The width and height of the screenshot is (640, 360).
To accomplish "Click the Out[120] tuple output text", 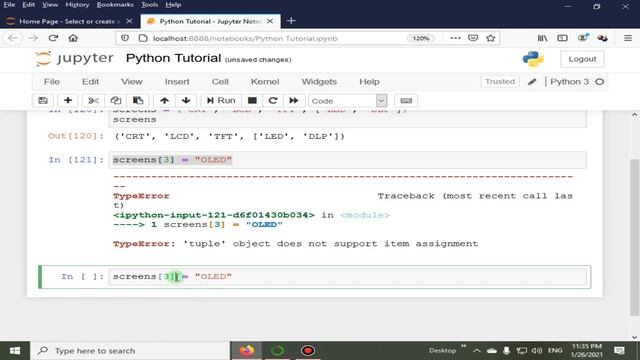I will (229, 136).
